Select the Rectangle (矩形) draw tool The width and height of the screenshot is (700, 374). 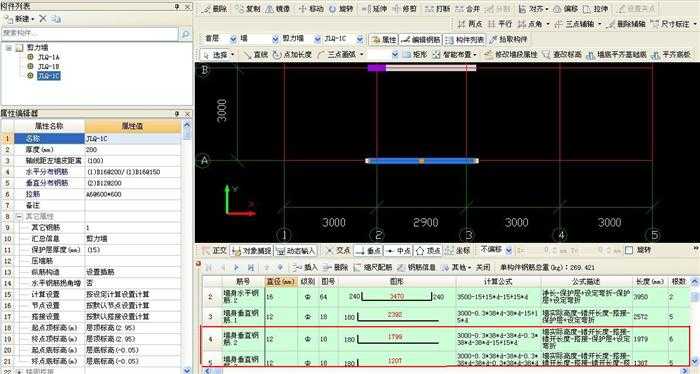[x=415, y=54]
